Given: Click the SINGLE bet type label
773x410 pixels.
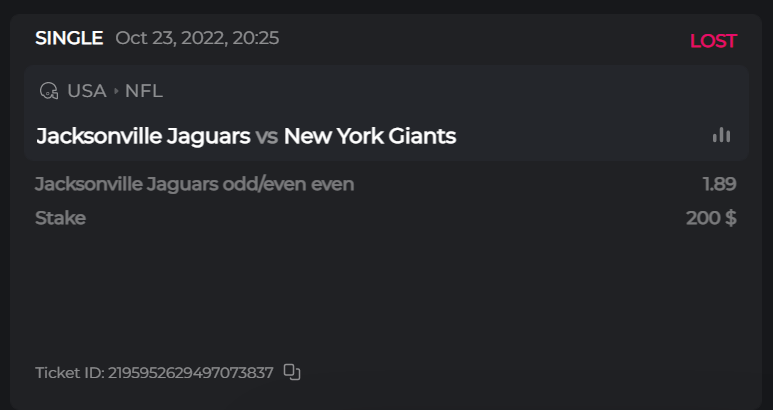Looking at the screenshot, I should pos(69,39).
